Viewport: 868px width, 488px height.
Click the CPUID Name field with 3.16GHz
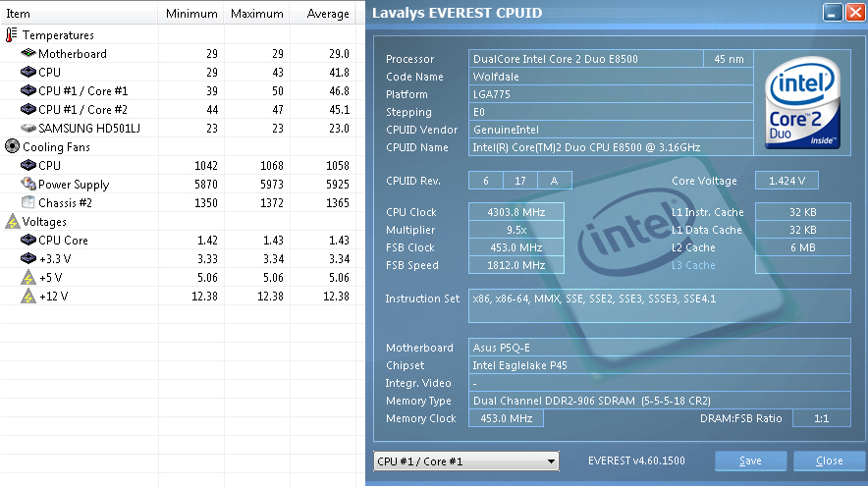pyautogui.click(x=611, y=147)
